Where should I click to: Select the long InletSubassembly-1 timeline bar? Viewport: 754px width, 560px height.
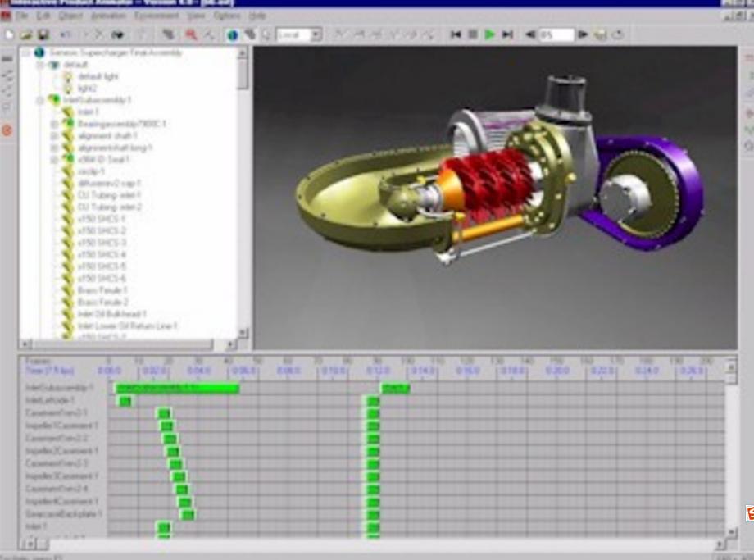177,388
